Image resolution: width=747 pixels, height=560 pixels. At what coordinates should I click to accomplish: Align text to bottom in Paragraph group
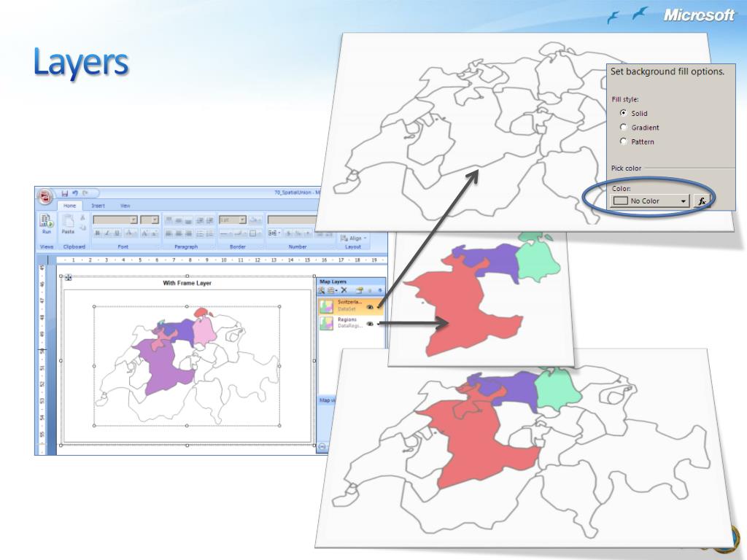tap(188, 220)
